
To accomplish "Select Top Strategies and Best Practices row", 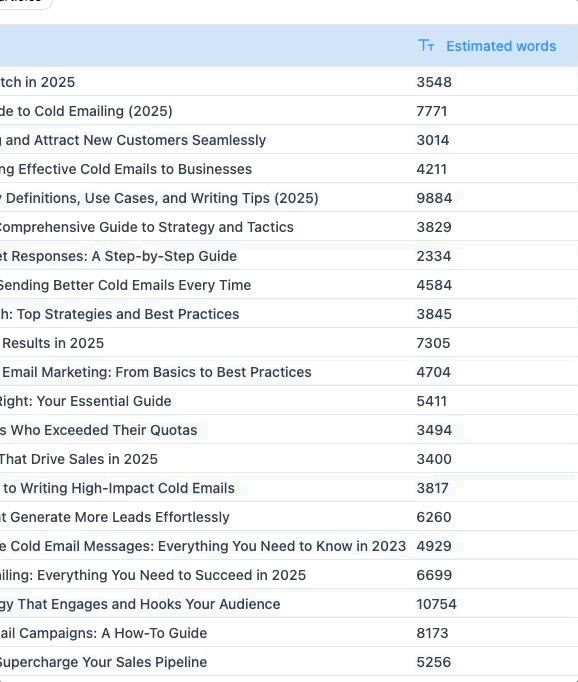I will click(x=120, y=314).
